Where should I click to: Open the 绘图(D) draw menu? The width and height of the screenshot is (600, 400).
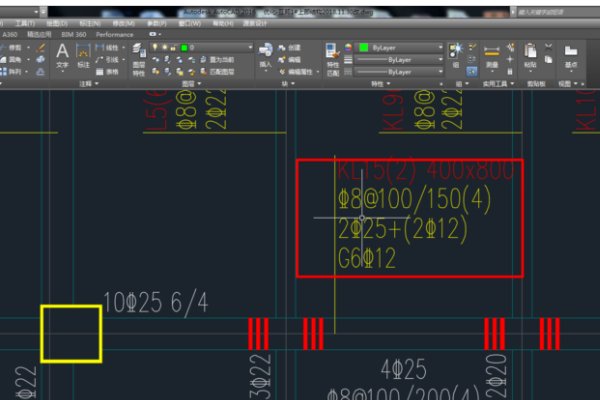57,23
